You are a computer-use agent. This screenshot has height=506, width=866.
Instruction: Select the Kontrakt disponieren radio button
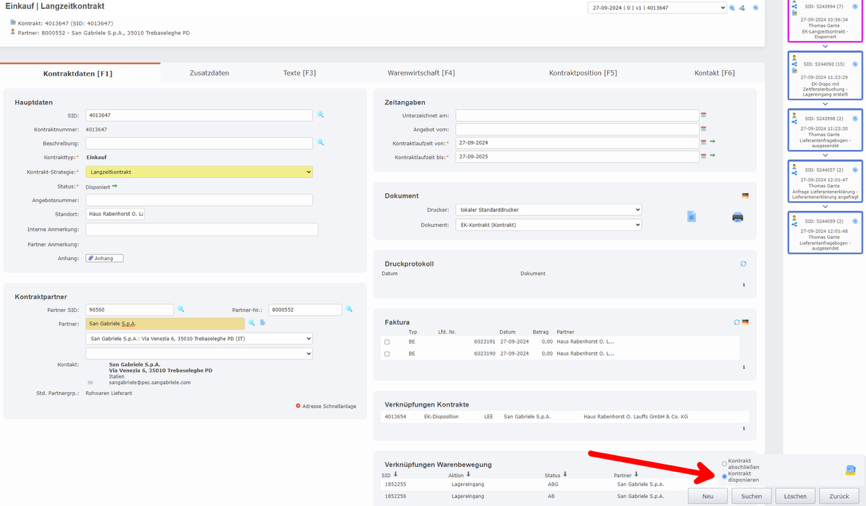click(x=725, y=477)
